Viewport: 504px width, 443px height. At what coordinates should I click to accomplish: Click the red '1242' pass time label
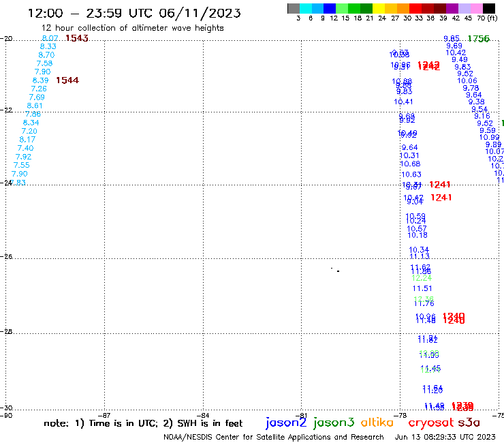pyautogui.click(x=429, y=66)
